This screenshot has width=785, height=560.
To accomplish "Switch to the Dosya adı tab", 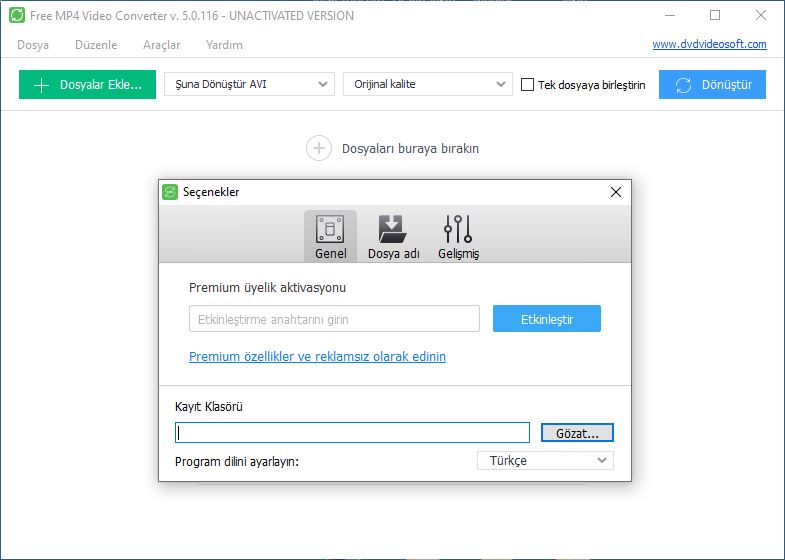I will point(394,236).
